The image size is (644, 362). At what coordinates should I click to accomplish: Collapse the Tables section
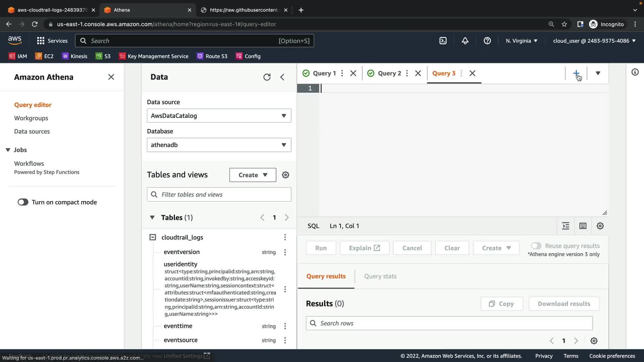coord(152,218)
